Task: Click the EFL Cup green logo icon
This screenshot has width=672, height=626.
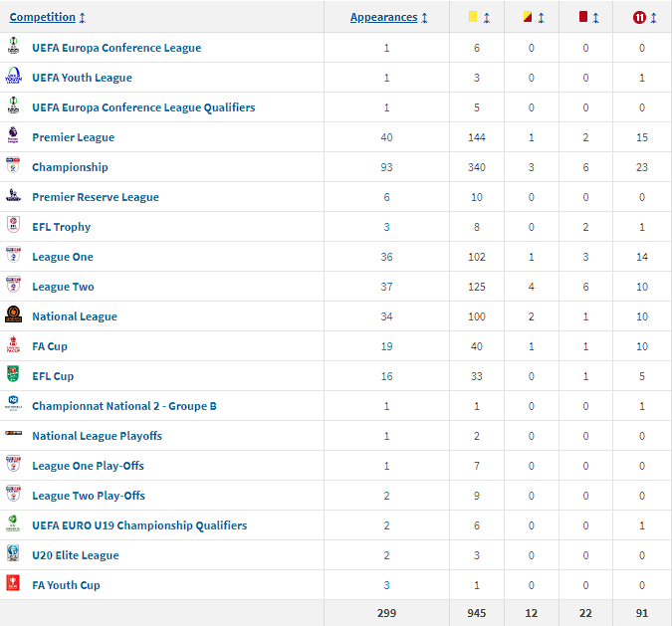Action: 13,373
